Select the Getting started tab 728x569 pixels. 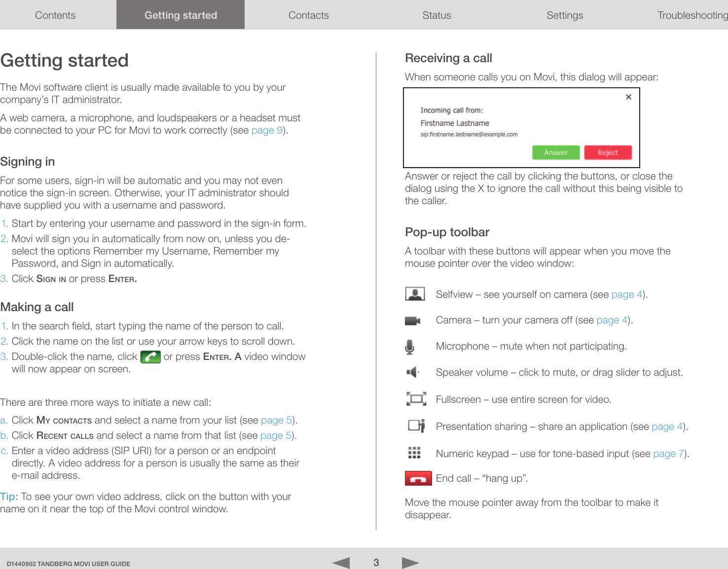(181, 15)
